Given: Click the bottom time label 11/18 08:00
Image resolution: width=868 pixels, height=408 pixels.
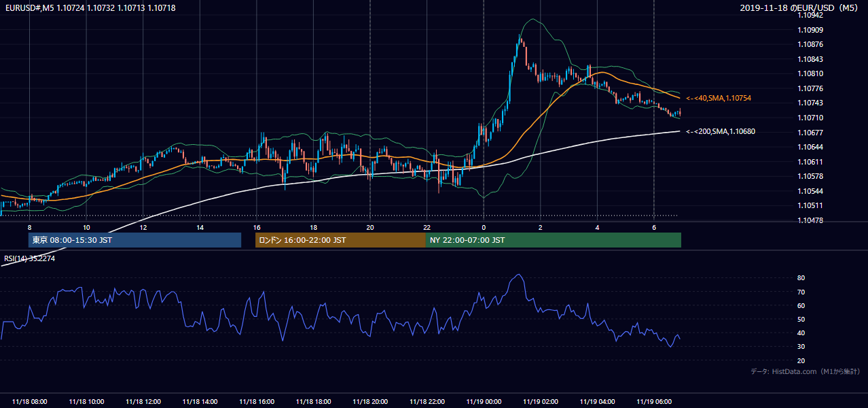Looking at the screenshot, I should (30, 401).
